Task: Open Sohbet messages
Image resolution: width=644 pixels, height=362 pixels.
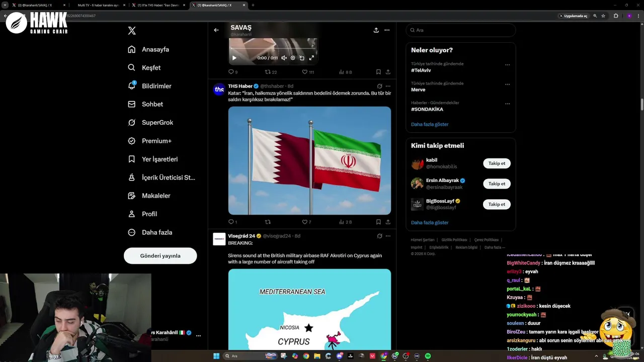Action: [x=145, y=104]
